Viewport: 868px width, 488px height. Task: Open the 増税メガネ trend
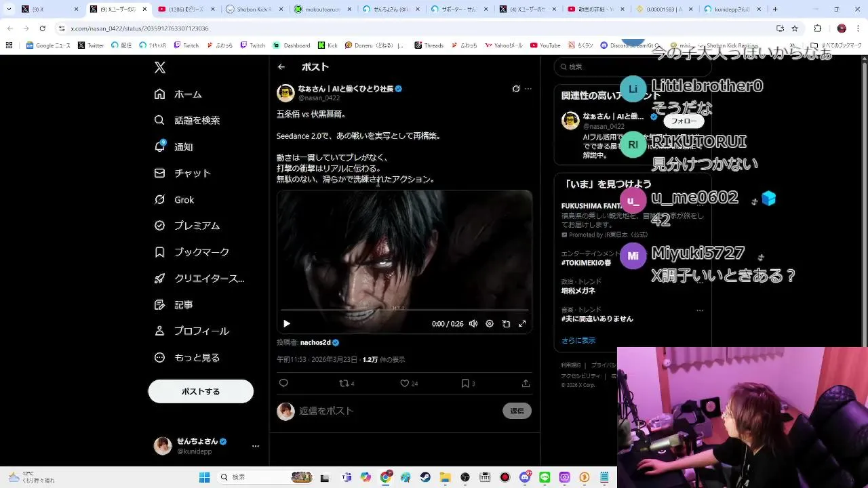pos(578,291)
